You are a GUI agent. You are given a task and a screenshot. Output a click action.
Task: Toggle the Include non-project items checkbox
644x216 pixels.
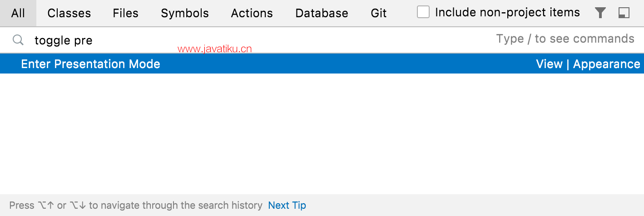point(423,12)
